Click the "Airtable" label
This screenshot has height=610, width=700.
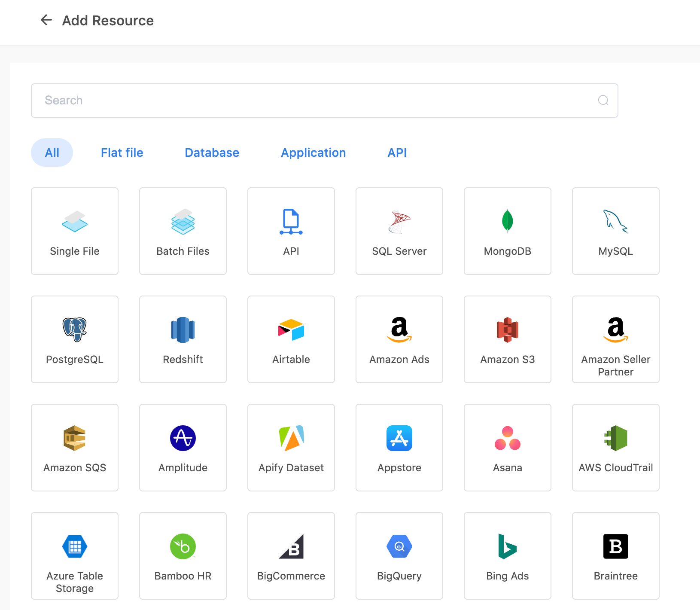[291, 360]
